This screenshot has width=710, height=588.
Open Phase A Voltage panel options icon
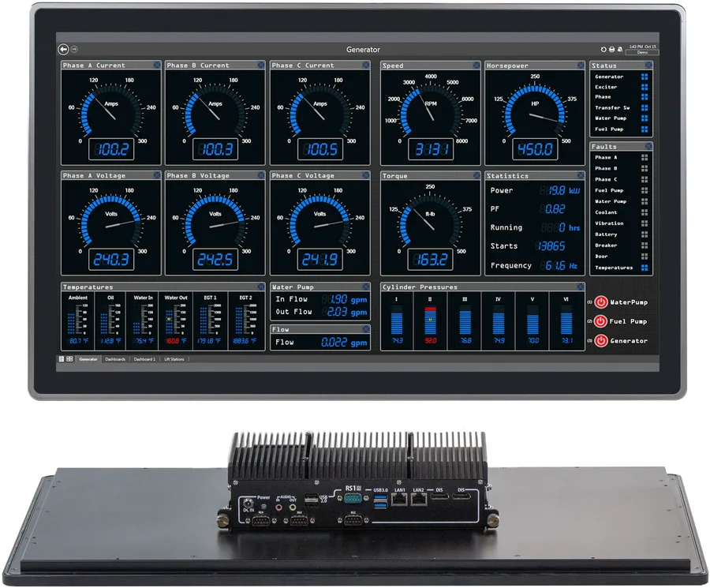tap(157, 175)
